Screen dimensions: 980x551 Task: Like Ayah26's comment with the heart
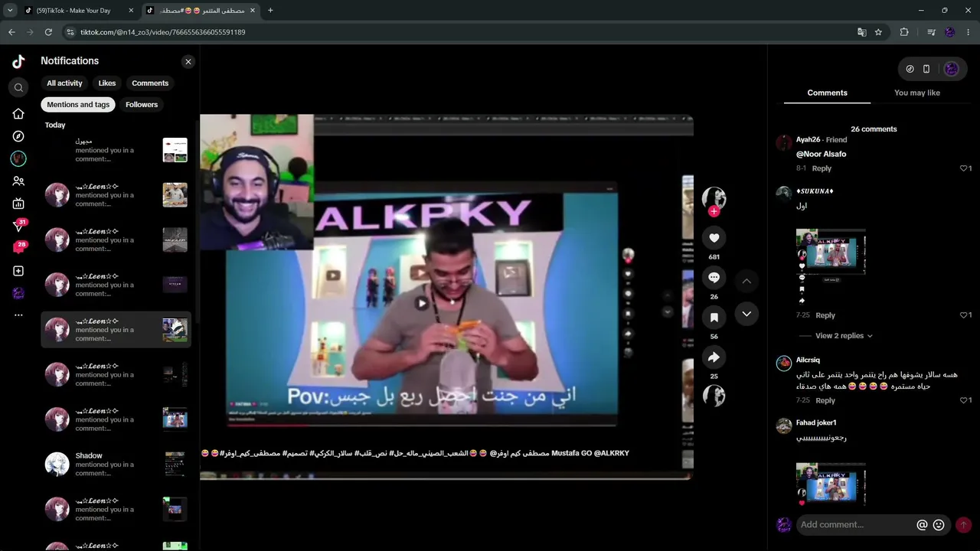(964, 168)
